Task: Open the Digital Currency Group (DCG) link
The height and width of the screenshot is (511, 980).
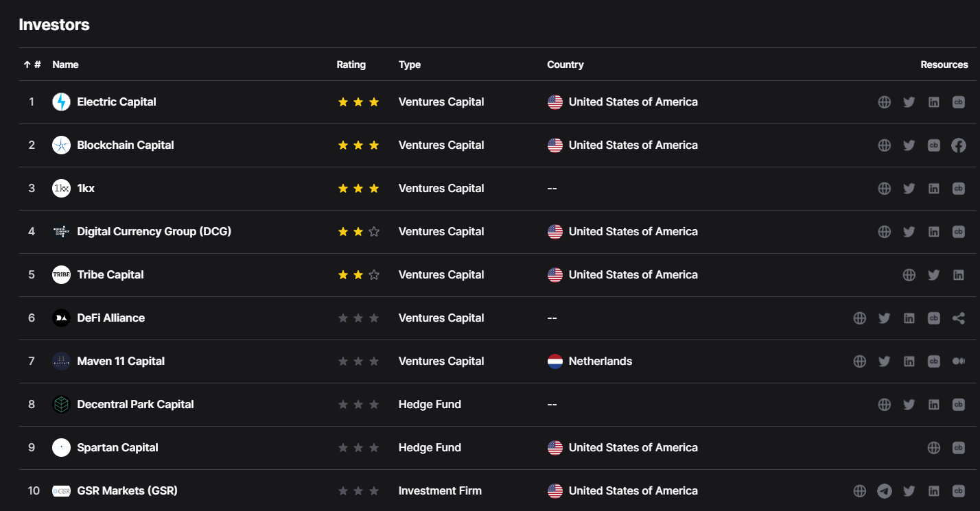Action: click(x=154, y=232)
